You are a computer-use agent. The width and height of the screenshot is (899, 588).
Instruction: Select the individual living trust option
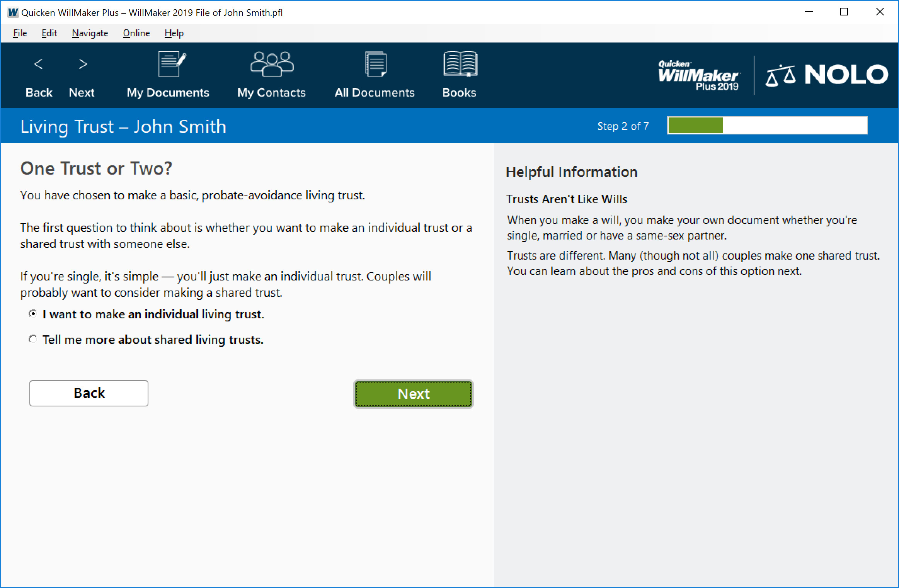point(33,314)
